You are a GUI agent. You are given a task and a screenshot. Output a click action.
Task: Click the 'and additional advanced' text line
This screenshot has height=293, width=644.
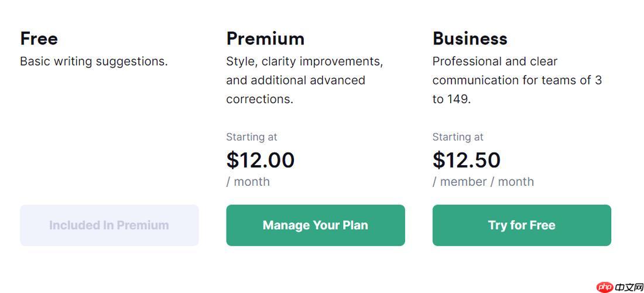click(x=295, y=80)
